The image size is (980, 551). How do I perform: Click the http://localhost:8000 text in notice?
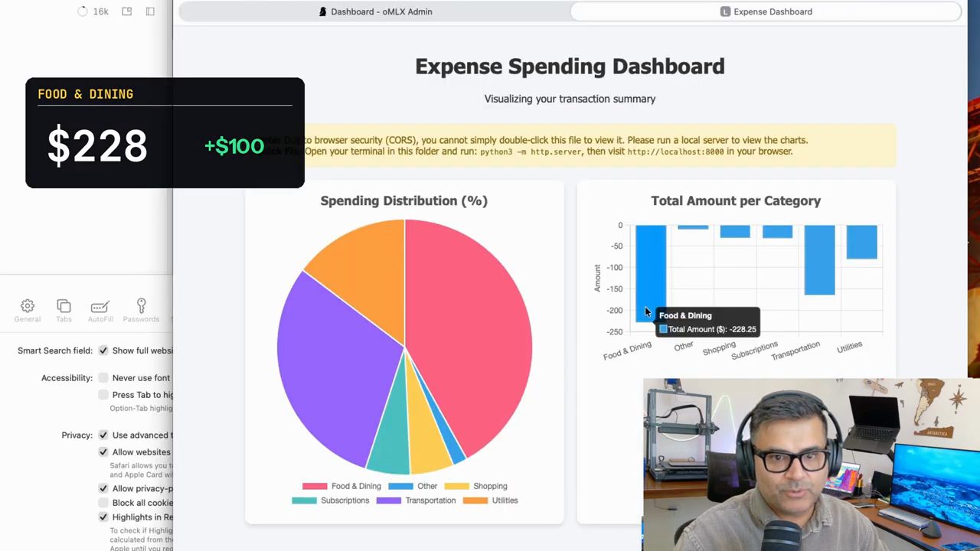675,152
